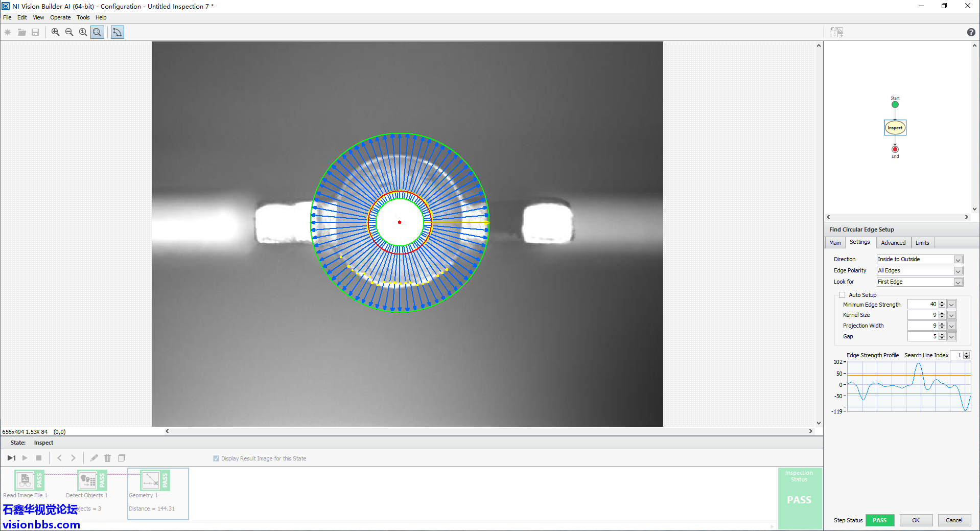Expand the Kernel Size dropdown arrow
The image size is (980, 531).
[951, 315]
